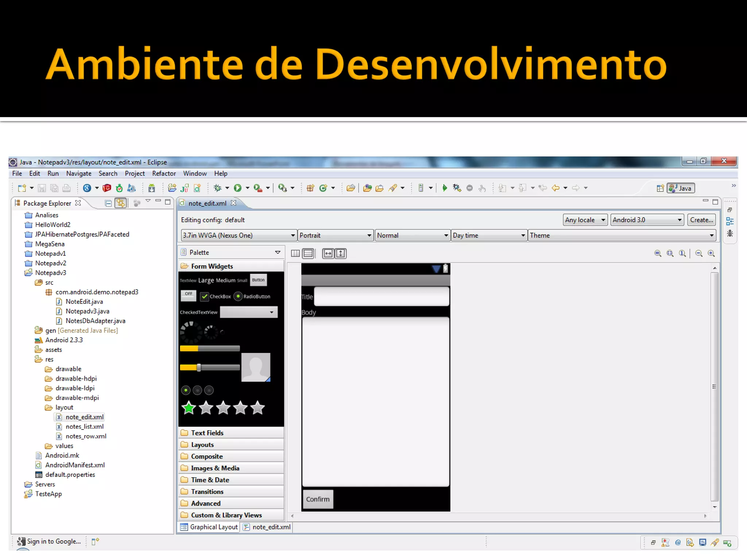Click the Debug bug toolbar icon
Viewport: 747px width, 560px height.
click(x=218, y=188)
